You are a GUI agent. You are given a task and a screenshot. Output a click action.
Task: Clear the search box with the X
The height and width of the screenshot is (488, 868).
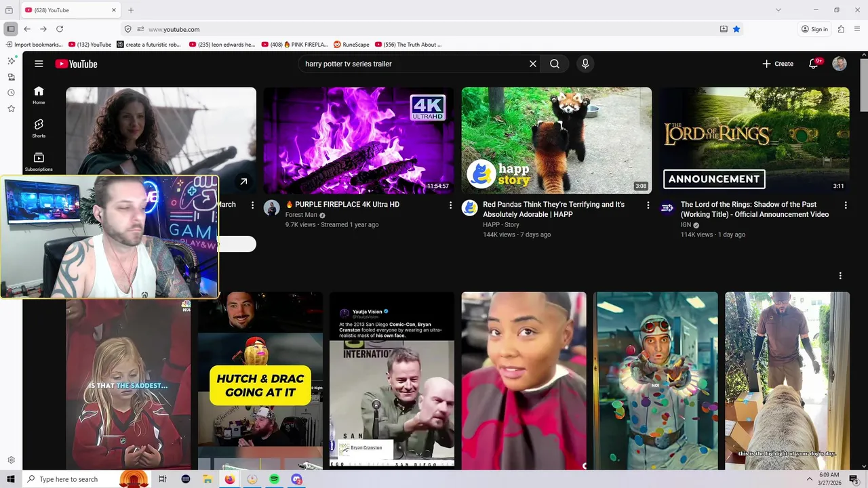[x=533, y=64]
